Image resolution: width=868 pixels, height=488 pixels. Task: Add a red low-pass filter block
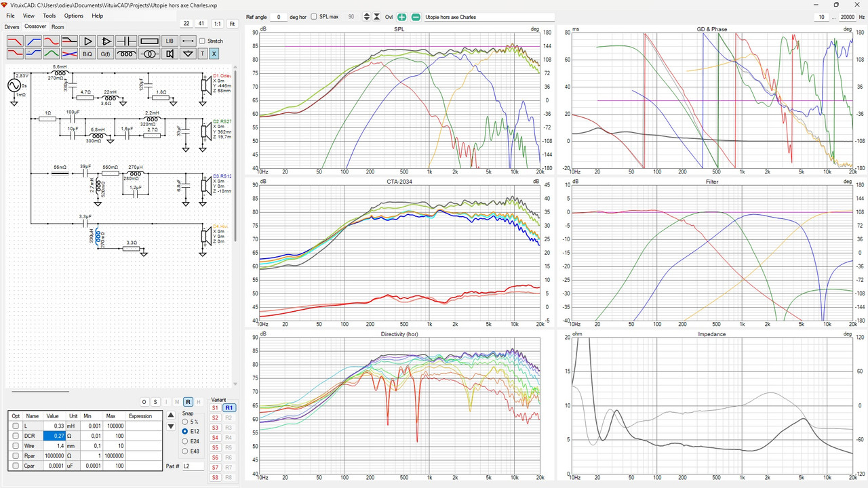(x=15, y=41)
